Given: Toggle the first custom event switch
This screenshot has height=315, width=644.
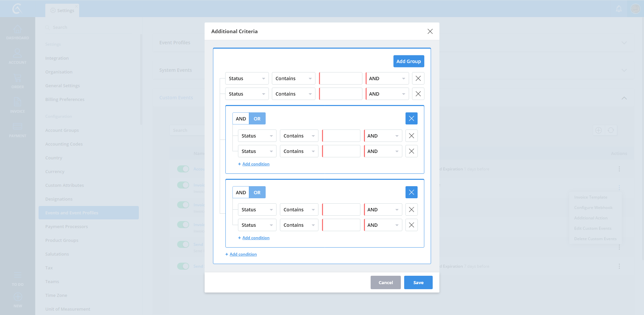Looking at the screenshot, I should click(x=183, y=169).
